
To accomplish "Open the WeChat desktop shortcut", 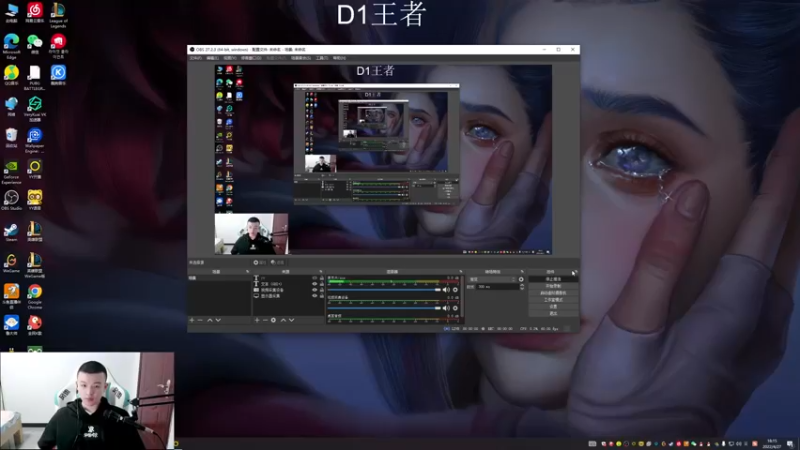I will click(35, 44).
